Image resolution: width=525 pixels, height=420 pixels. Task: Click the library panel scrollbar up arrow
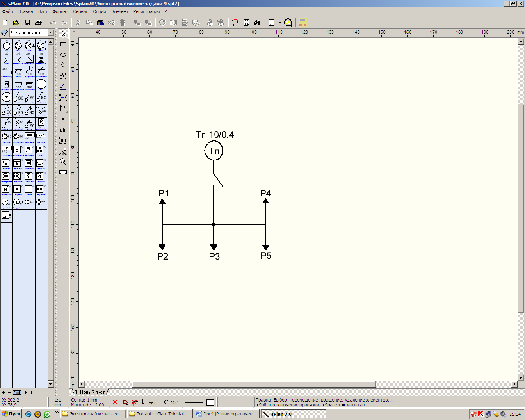[x=51, y=42]
